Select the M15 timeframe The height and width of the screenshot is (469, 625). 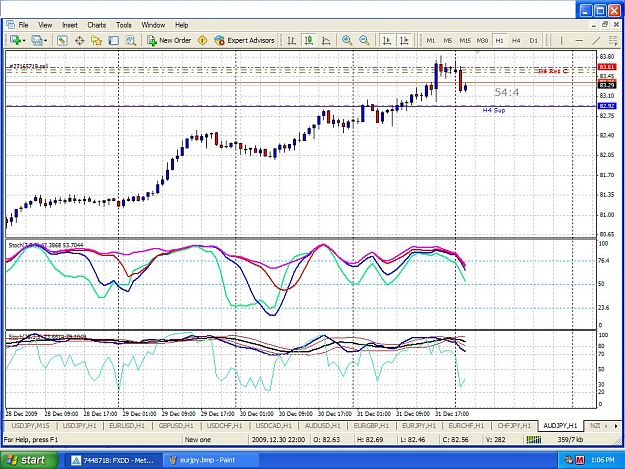click(x=465, y=40)
